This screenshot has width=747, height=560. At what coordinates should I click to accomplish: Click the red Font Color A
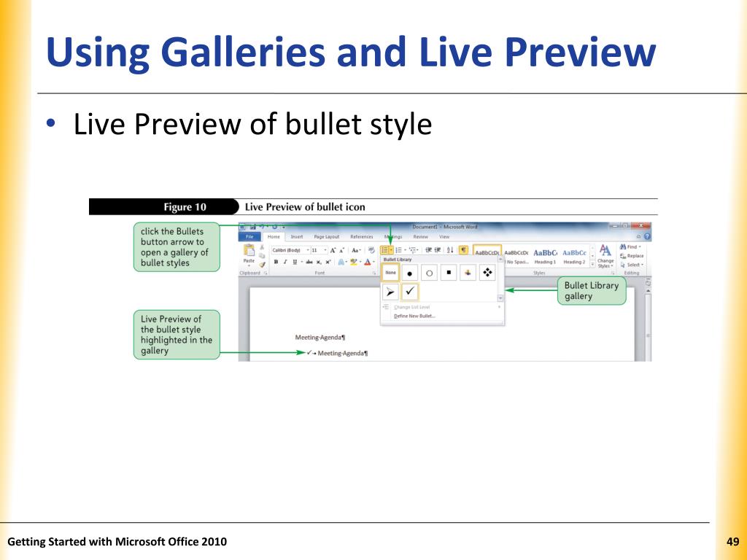tap(368, 262)
